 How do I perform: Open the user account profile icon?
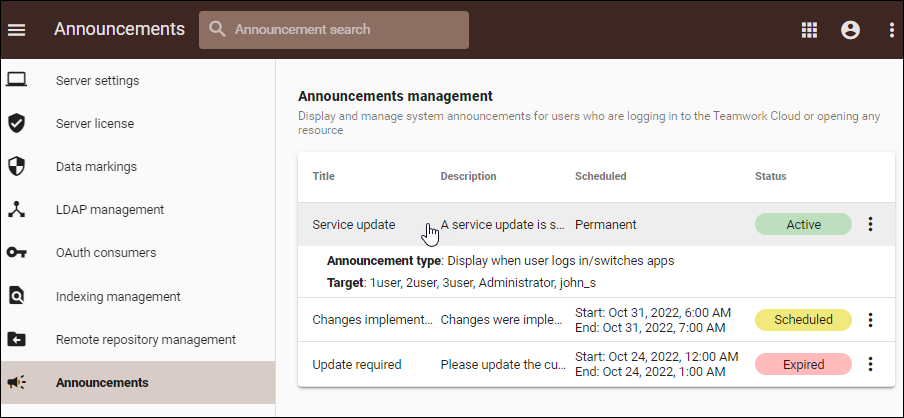[x=851, y=30]
